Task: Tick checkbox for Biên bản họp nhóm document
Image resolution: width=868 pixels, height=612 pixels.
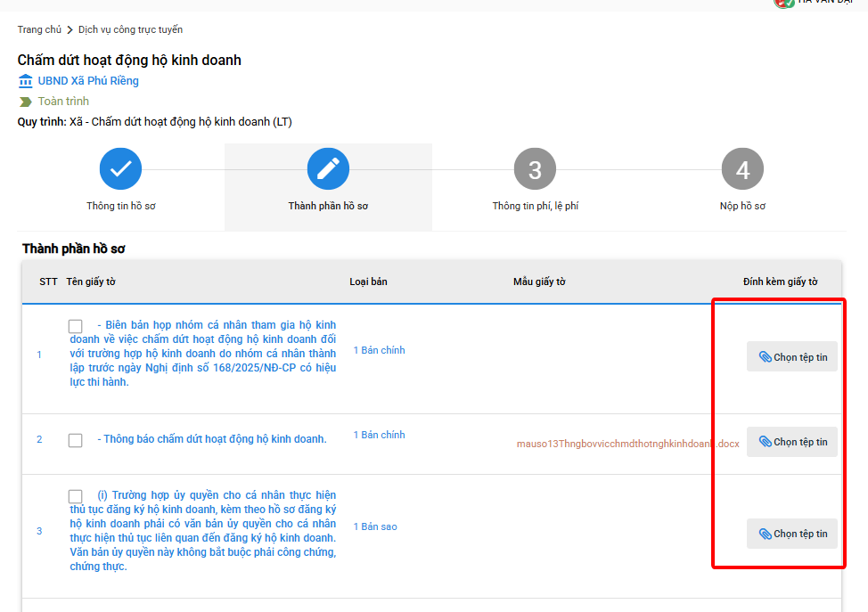Action: tap(76, 327)
